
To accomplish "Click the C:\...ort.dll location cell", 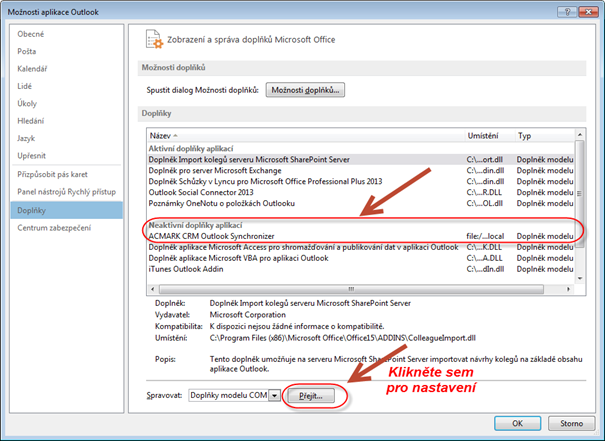I will [484, 159].
